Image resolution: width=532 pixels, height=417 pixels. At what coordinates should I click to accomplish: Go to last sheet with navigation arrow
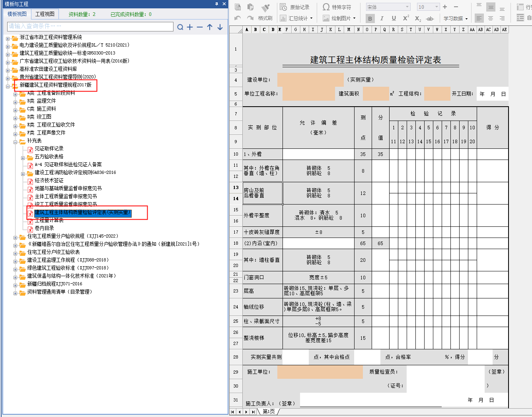pyautogui.click(x=253, y=412)
